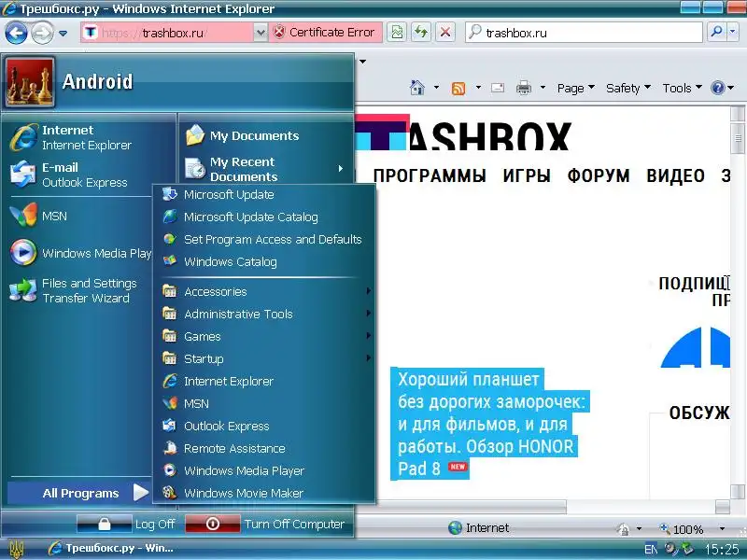Open the search provider options dropdown
Screen dimensions: 747x560
point(733,32)
